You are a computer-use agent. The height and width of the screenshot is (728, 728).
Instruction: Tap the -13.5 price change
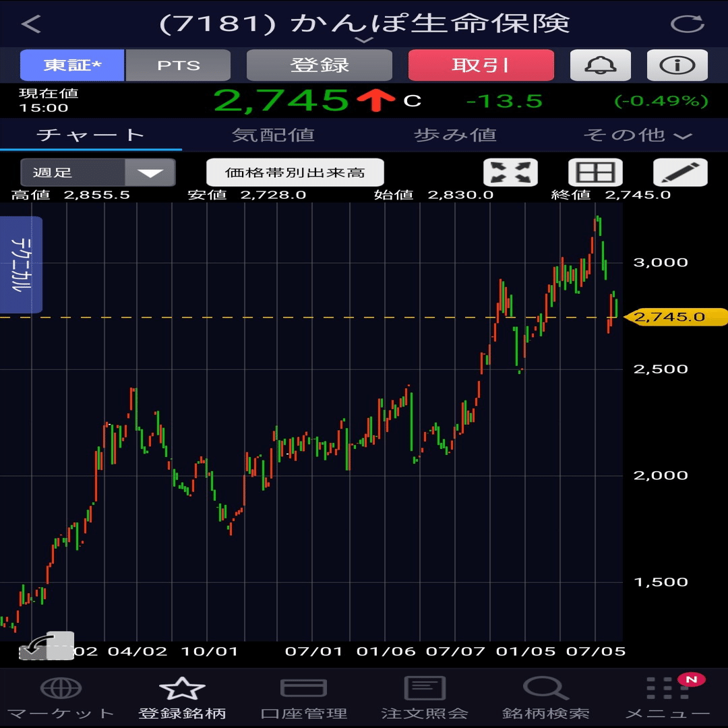tap(504, 101)
